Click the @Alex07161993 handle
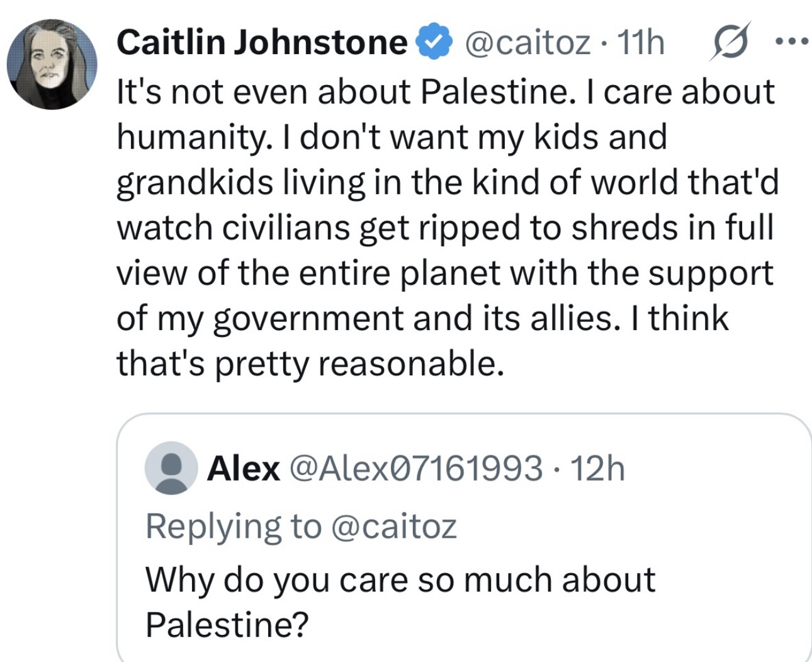Image resolution: width=812 pixels, height=662 pixels. point(415,468)
